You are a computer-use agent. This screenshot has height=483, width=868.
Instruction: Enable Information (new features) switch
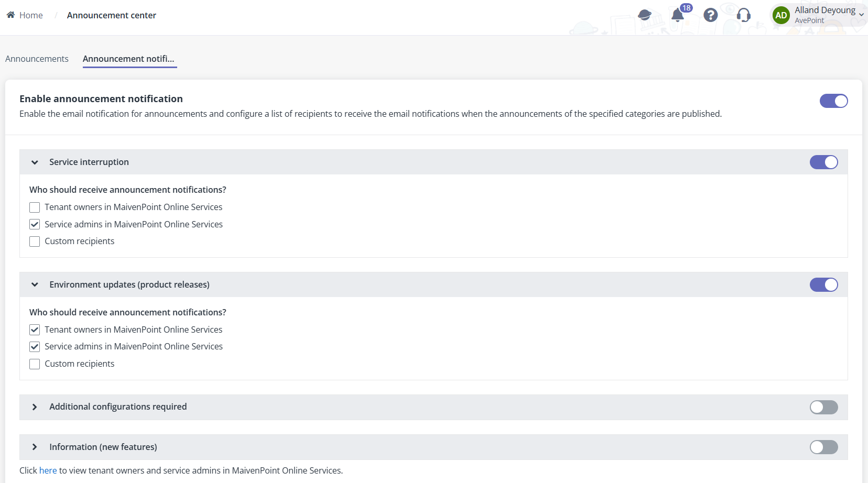tap(823, 447)
